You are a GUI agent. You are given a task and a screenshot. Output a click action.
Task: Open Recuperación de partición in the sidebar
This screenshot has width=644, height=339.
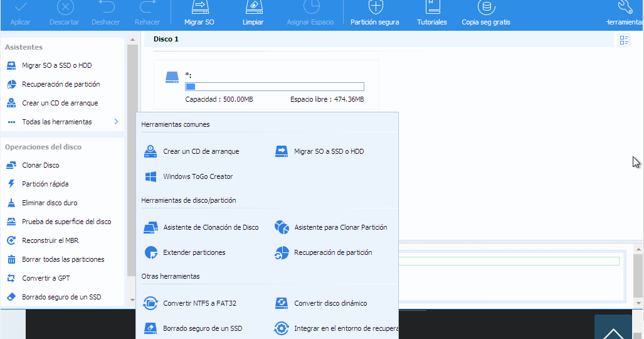[62, 84]
